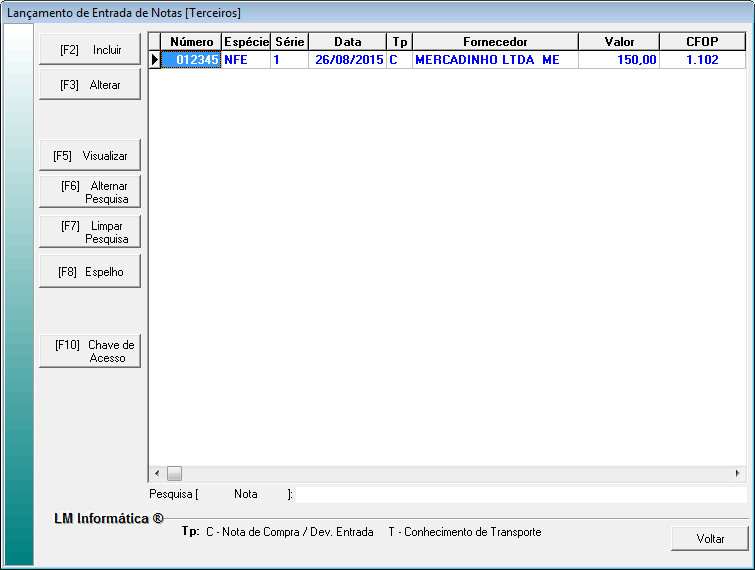Click the CFOP column header
The width and height of the screenshot is (755, 570).
tap(702, 42)
